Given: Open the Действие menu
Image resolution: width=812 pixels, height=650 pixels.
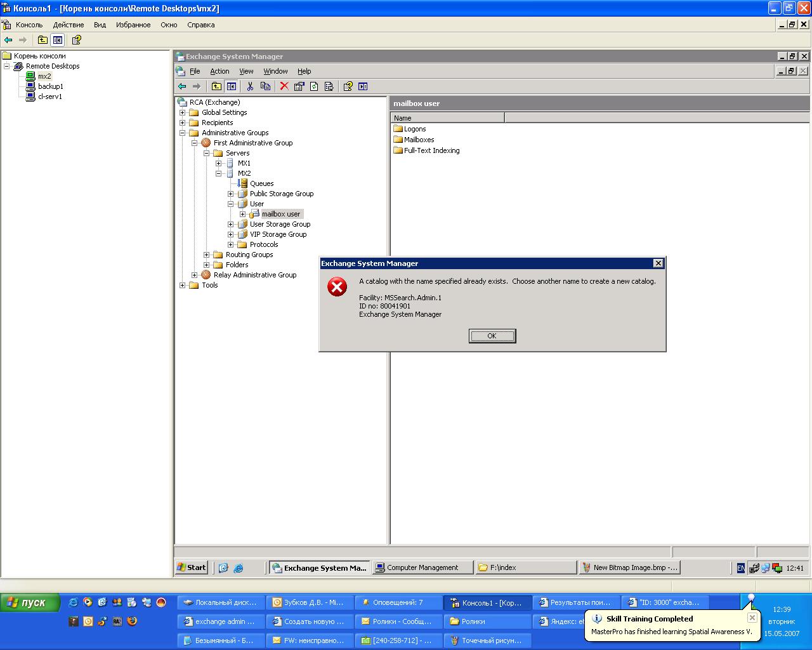Looking at the screenshot, I should [x=69, y=25].
